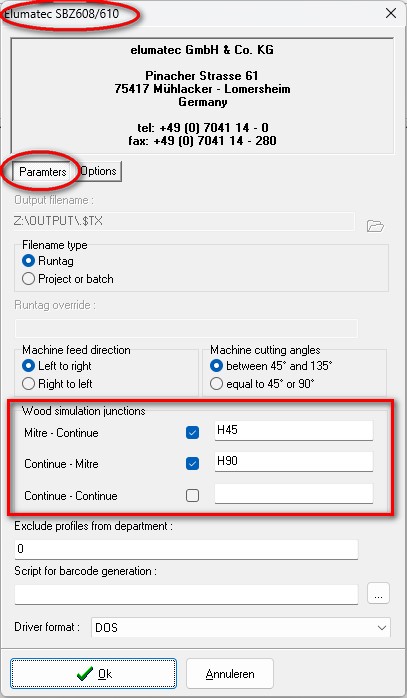
Task: Click the Exclude profiles from department field
Action: pos(186,549)
